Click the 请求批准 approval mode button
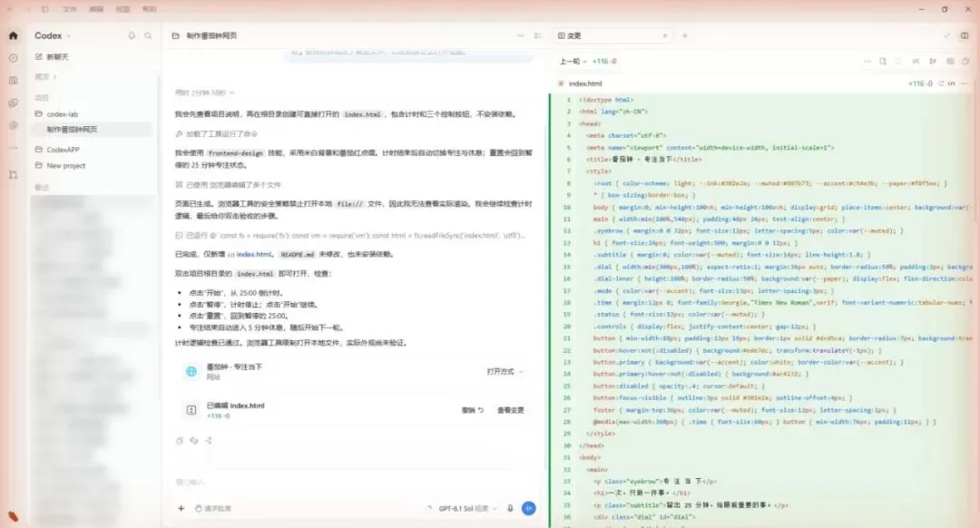This screenshot has width=980, height=528. 213,509
